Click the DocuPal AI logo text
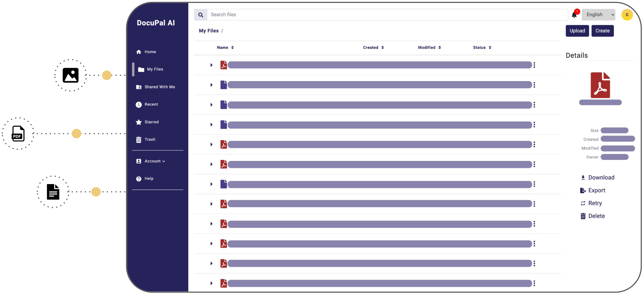Screen dimensions: 644x294 point(156,23)
